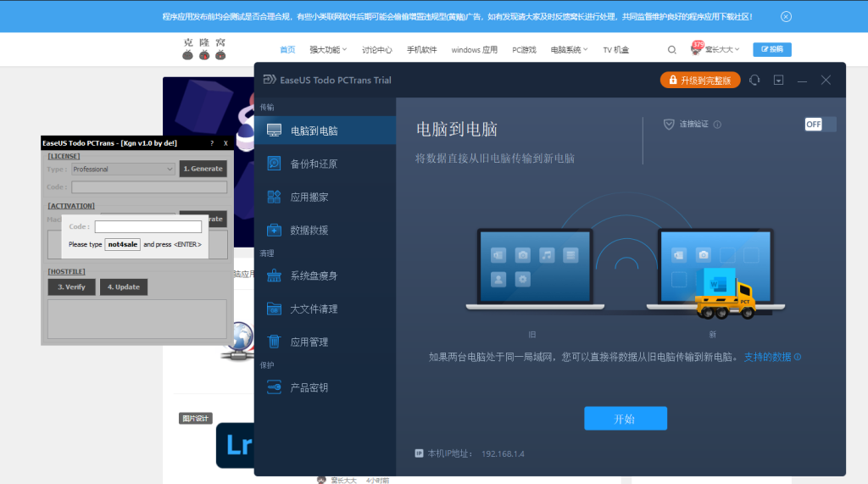Open TV 机盒 in website navigation
868x484 pixels.
(616, 50)
